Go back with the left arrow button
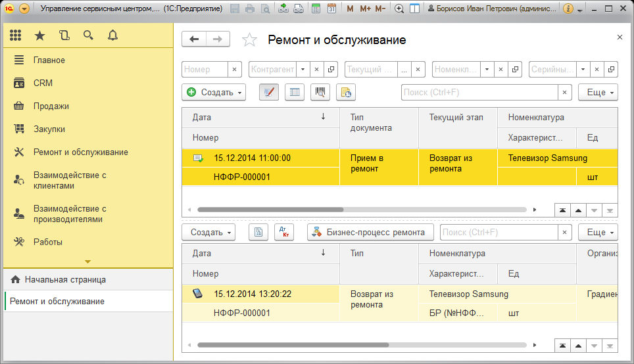The height and width of the screenshot is (364, 634). [x=194, y=39]
